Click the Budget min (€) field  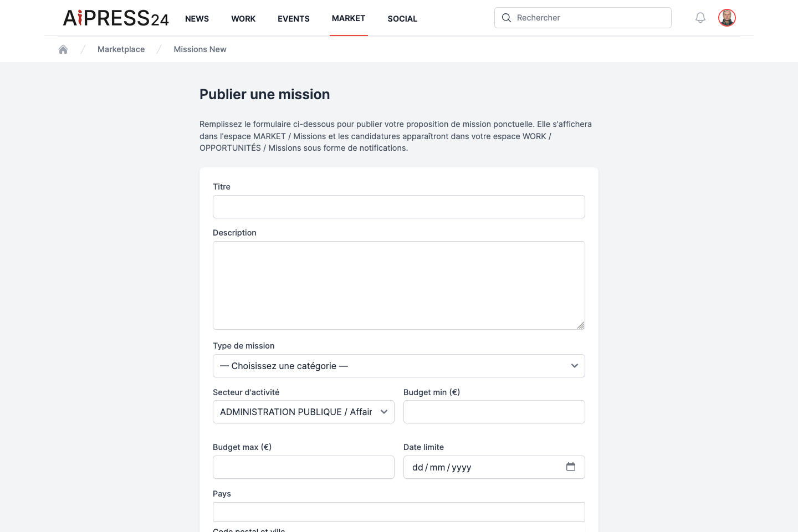pos(494,412)
